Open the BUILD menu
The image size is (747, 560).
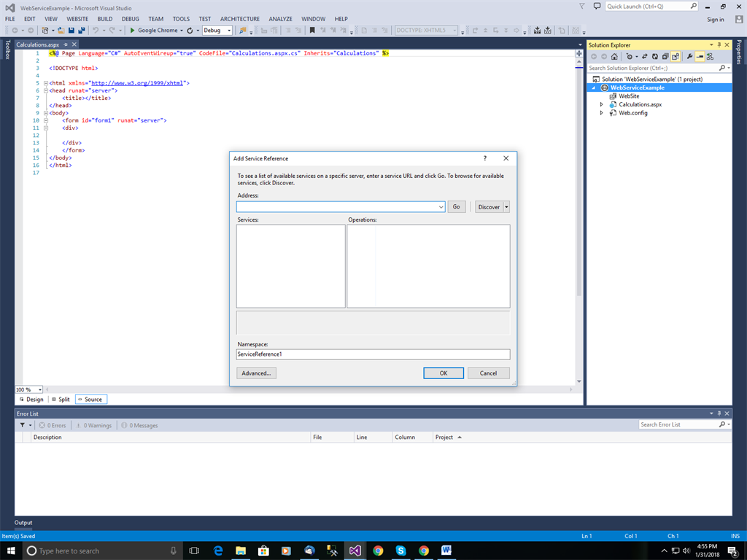105,19
